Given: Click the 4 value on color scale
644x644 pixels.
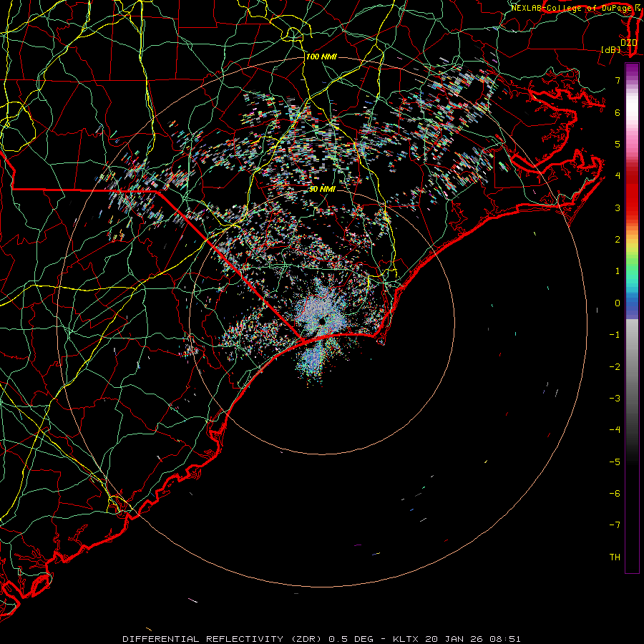Looking at the screenshot, I should click(618, 175).
